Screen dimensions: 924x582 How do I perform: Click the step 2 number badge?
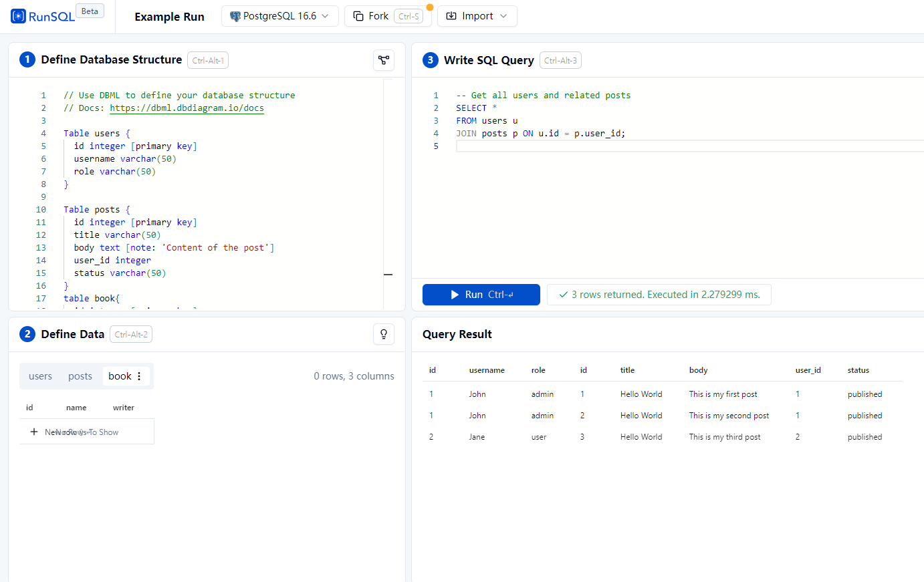(27, 334)
